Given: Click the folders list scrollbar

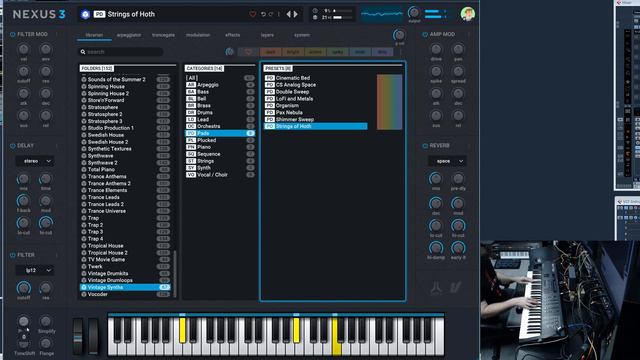Looking at the screenshot, I should tap(176, 273).
